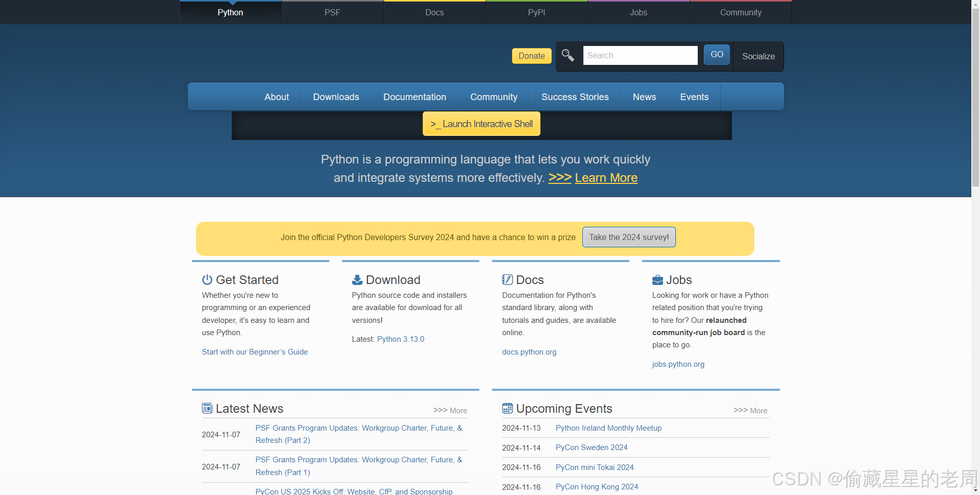This screenshot has height=495, width=980.
Task: Switch to the PSF top tab
Action: (332, 12)
